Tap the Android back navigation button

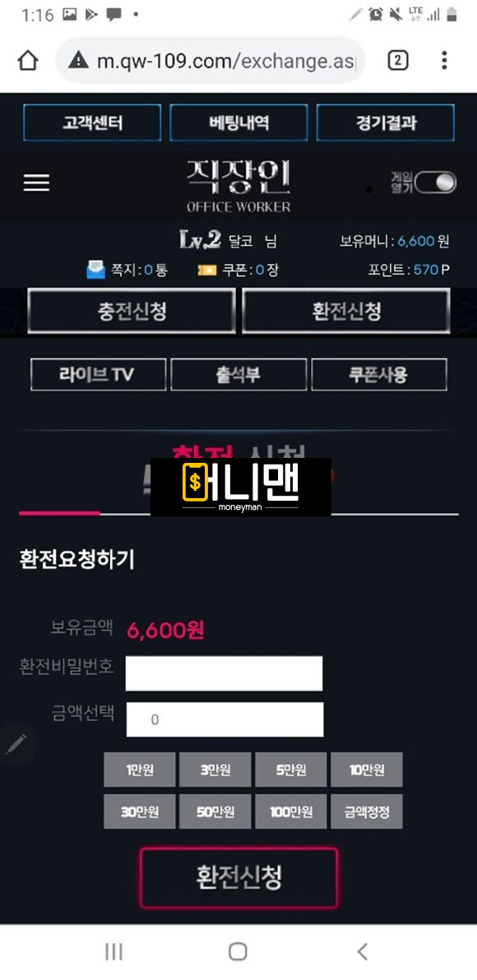pos(362,951)
